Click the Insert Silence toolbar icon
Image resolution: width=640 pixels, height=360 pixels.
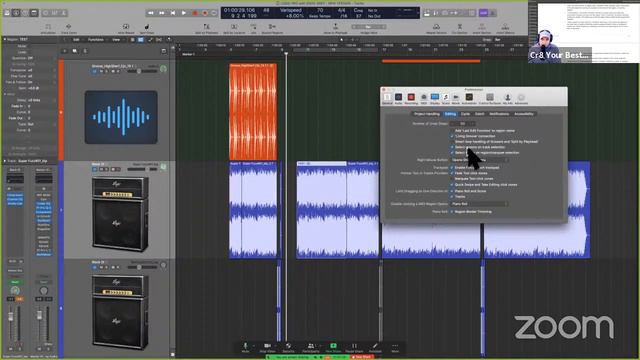(505, 29)
